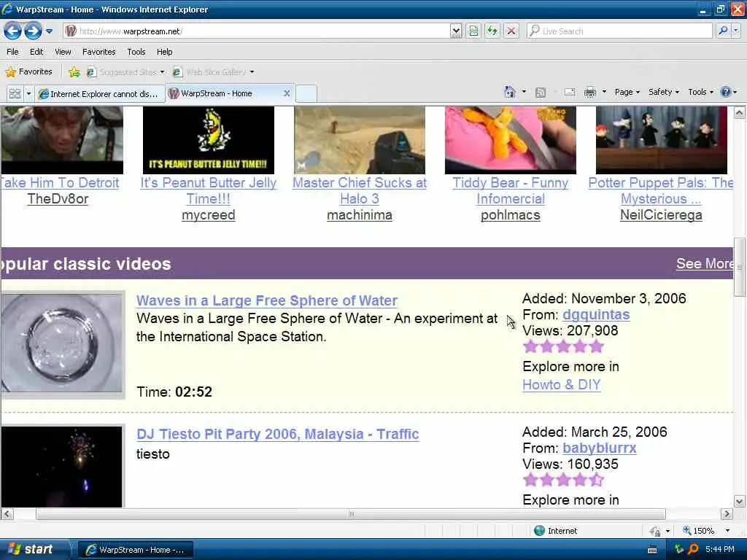747x560 pixels.
Task: Visit the mycreed user link
Action: [208, 215]
